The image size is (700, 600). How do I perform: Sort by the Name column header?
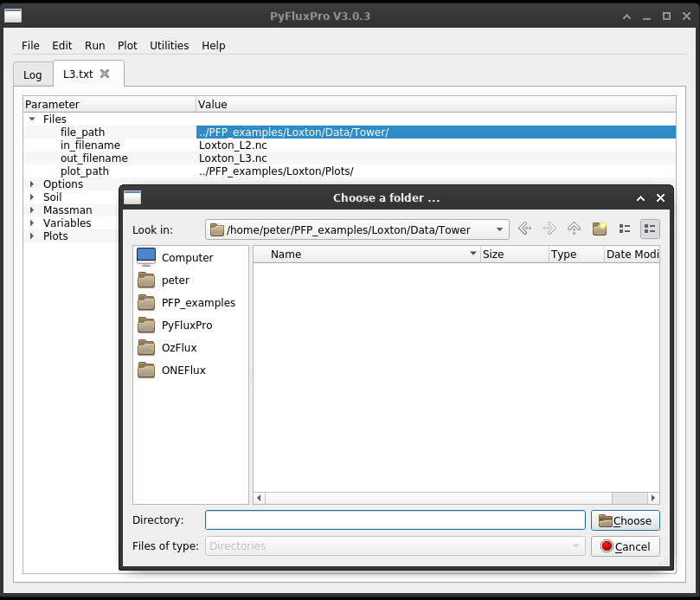(367, 255)
